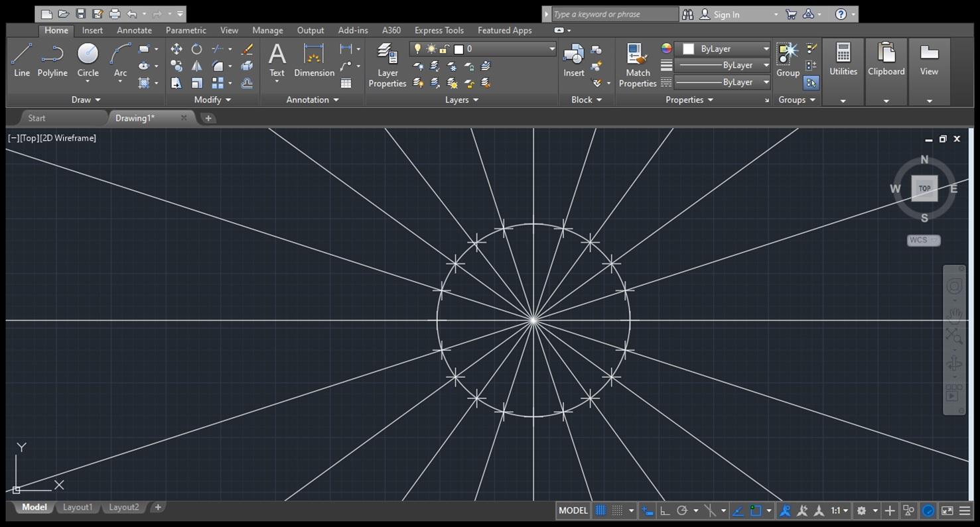The image size is (980, 527).
Task: Toggle polar tracking in status bar
Action: (681, 510)
